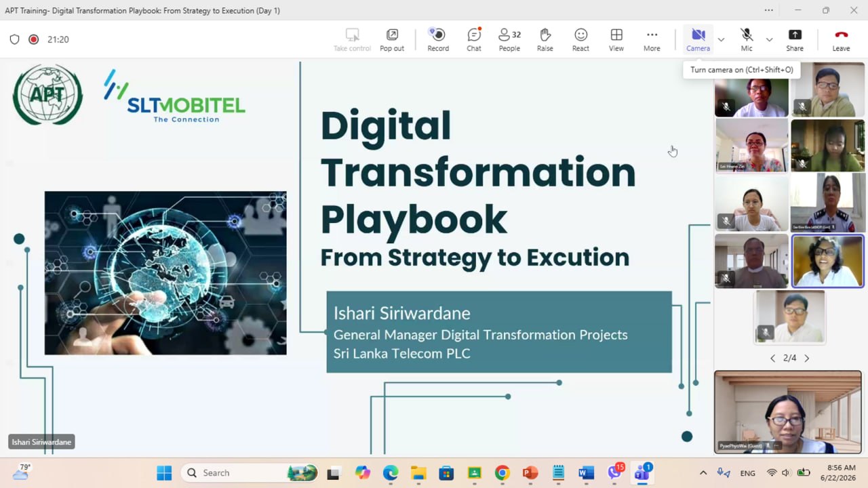
Task: Go to previous participant page
Action: [772, 358]
